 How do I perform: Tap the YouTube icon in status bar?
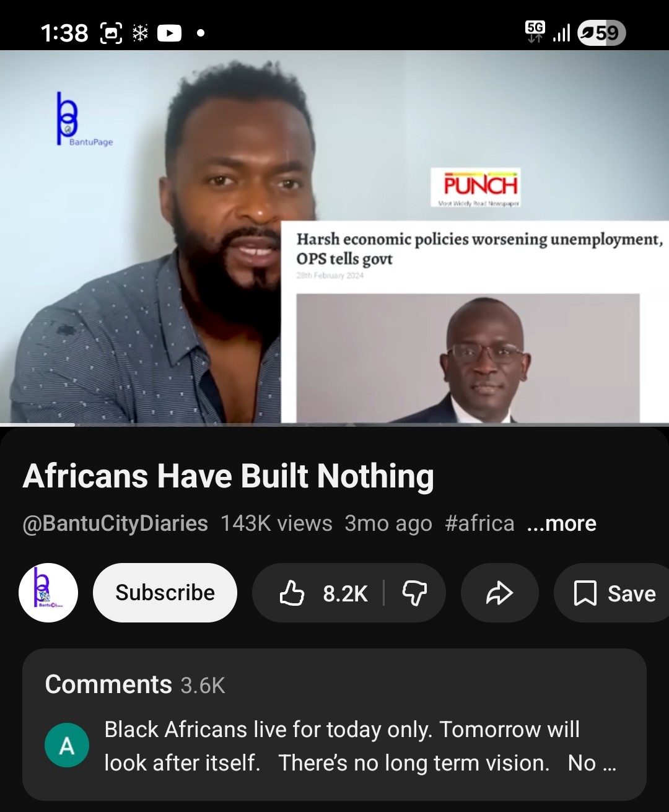[169, 33]
